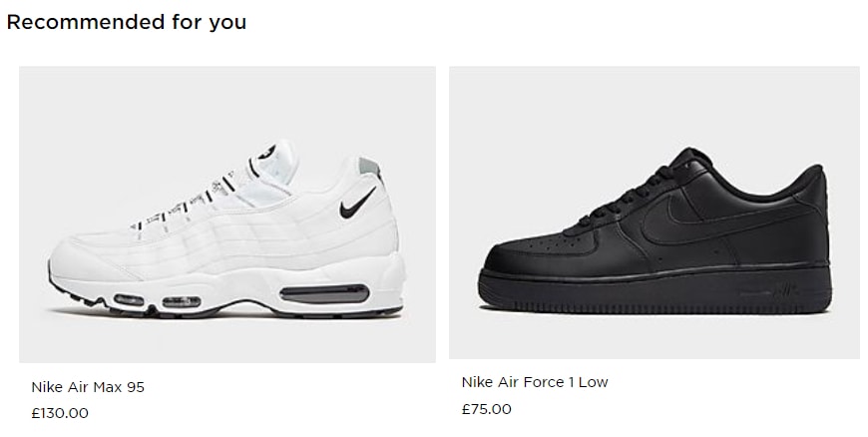
Task: Click the Recommended for you heading
Action: (127, 22)
